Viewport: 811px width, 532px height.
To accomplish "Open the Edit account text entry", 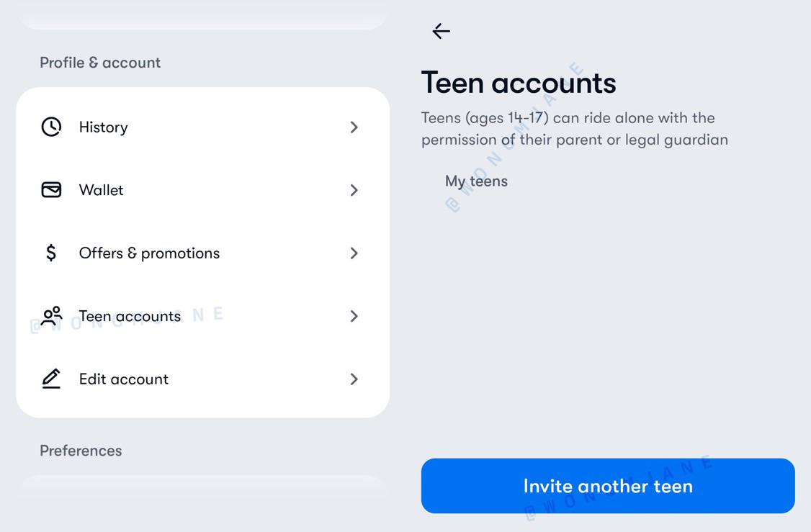I will pos(123,379).
